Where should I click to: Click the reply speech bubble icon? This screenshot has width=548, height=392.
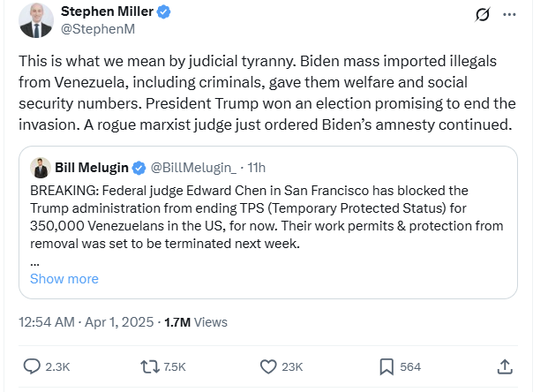32,366
